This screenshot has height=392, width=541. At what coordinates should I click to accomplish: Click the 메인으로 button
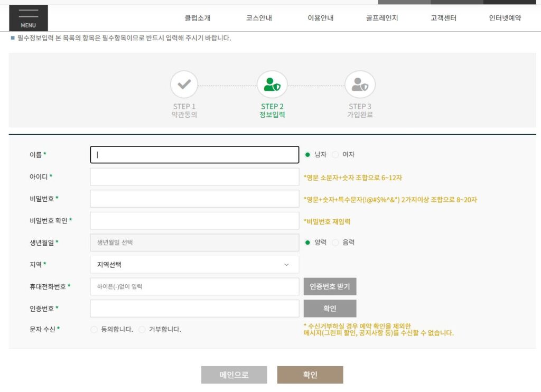point(234,375)
